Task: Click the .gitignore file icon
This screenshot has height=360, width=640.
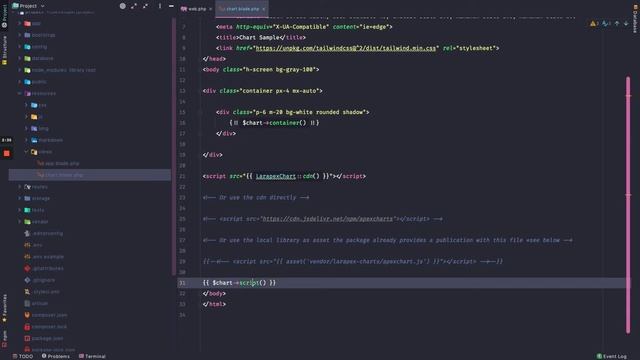Action: pyautogui.click(x=27, y=280)
